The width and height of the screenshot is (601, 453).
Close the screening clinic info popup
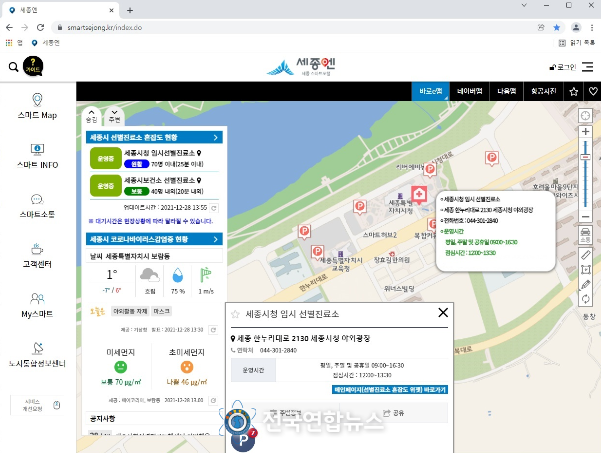coord(443,312)
